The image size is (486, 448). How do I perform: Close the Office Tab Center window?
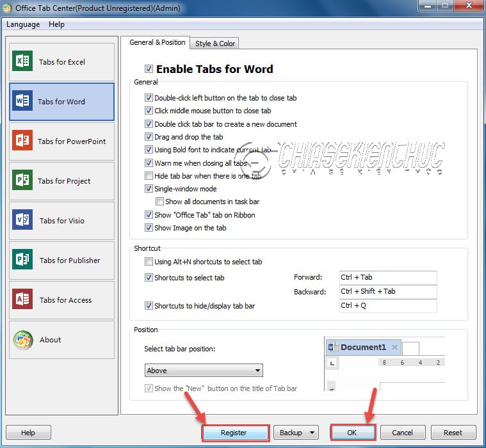pos(469,5)
